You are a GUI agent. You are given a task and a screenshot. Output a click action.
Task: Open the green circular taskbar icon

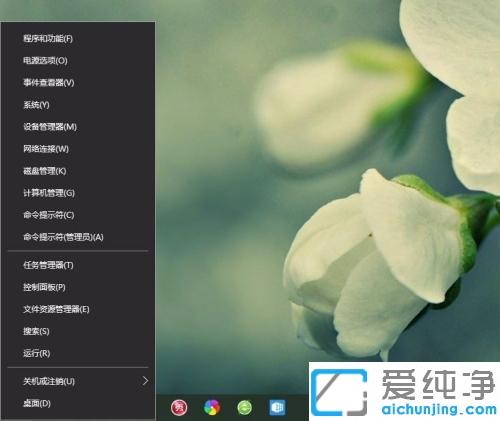245,407
